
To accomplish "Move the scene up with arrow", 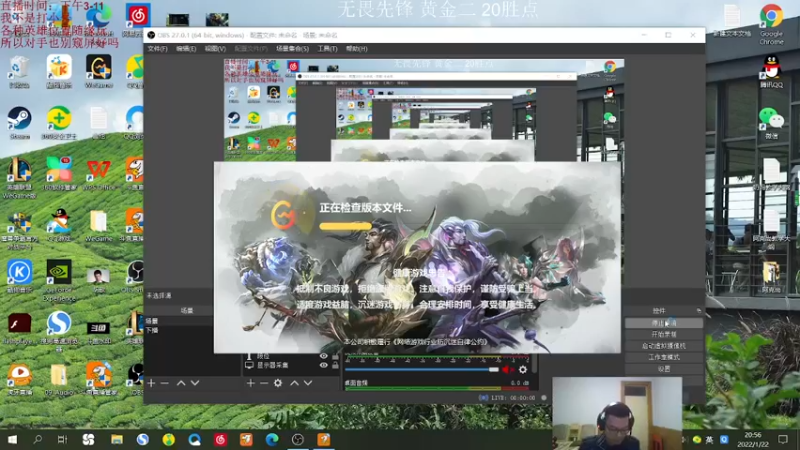I will point(181,383).
